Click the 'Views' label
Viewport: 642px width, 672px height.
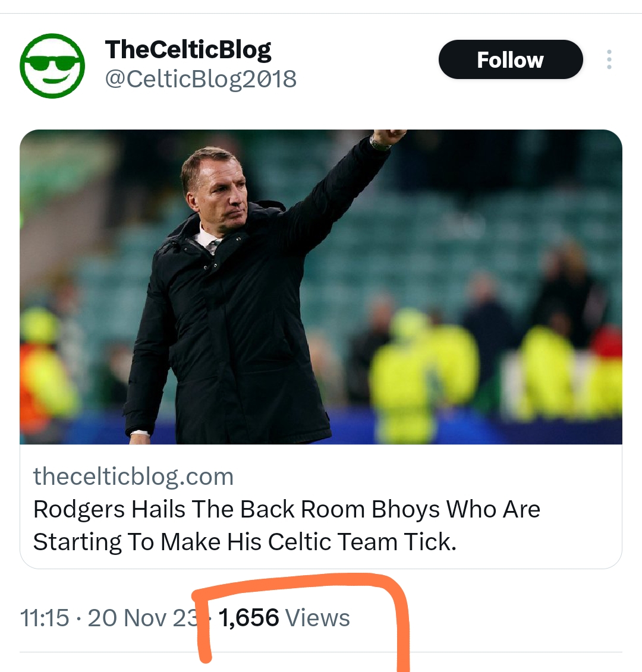pos(317,618)
